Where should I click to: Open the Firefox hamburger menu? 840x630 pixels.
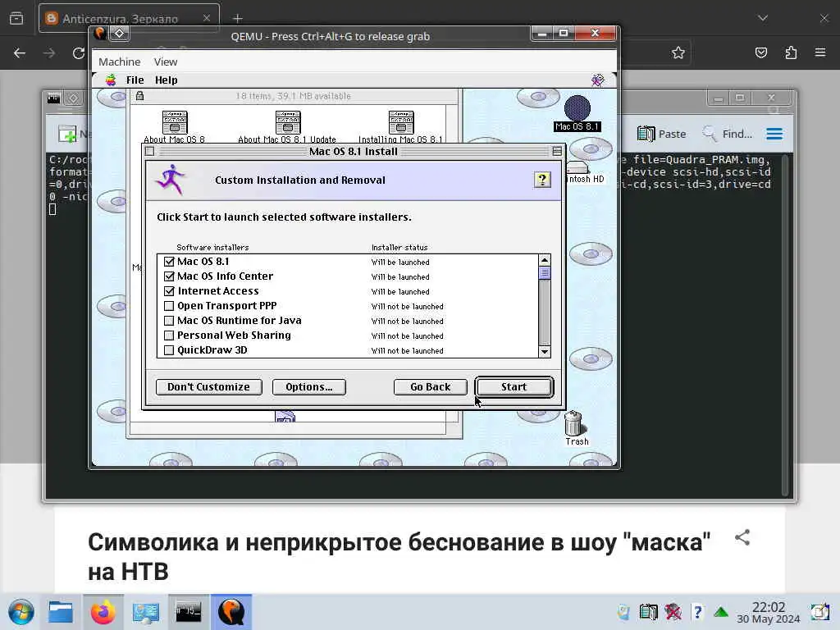point(820,52)
